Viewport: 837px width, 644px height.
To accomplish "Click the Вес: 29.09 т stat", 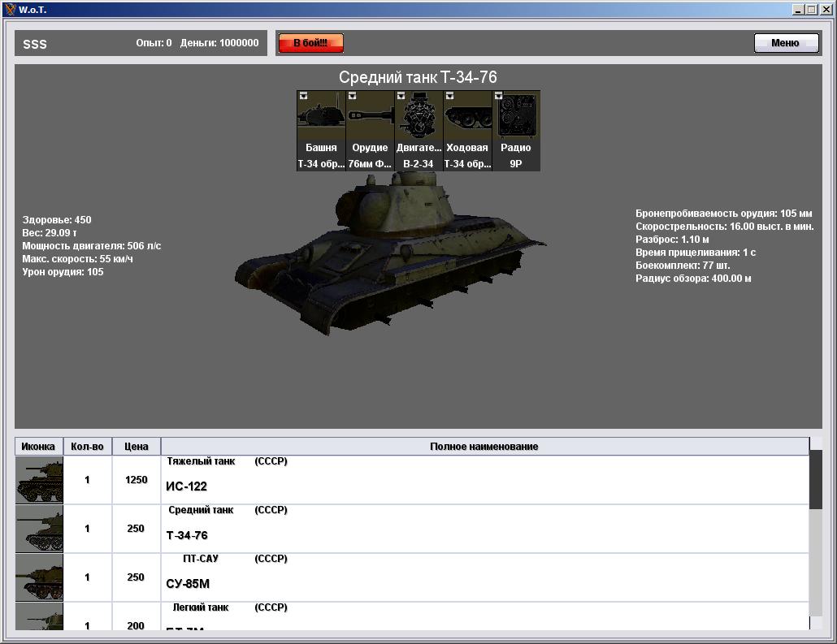I will click(x=49, y=232).
